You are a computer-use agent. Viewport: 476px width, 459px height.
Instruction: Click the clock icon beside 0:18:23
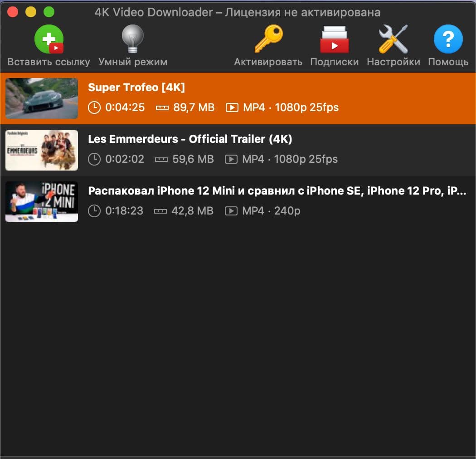coord(94,211)
